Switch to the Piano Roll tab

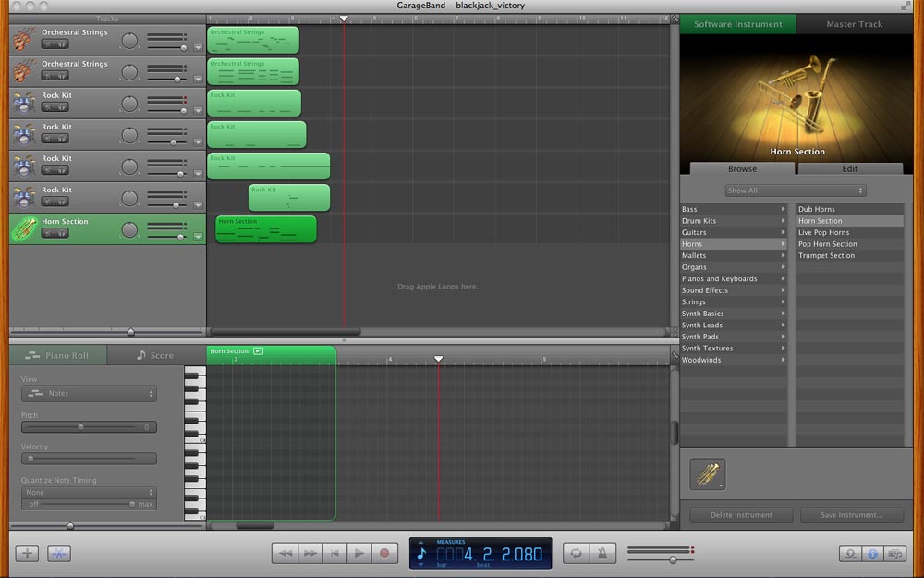click(57, 356)
